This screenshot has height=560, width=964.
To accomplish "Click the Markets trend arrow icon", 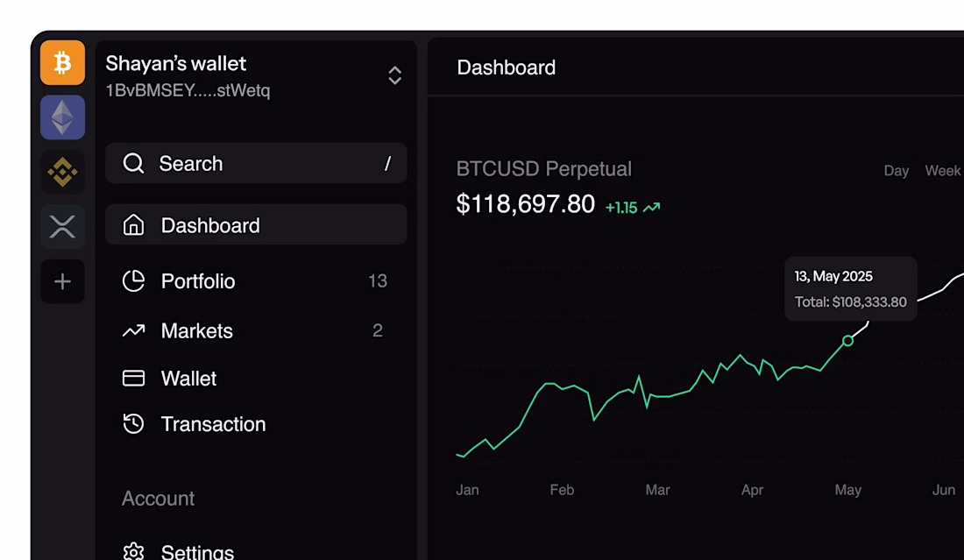I will point(133,331).
